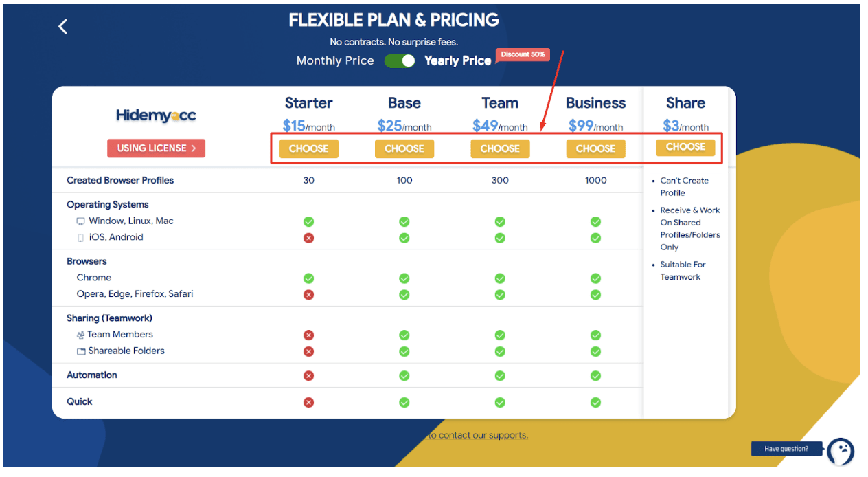Screen dimensions: 868x477
Task: Click the Team Members people icon
Action: [80, 335]
